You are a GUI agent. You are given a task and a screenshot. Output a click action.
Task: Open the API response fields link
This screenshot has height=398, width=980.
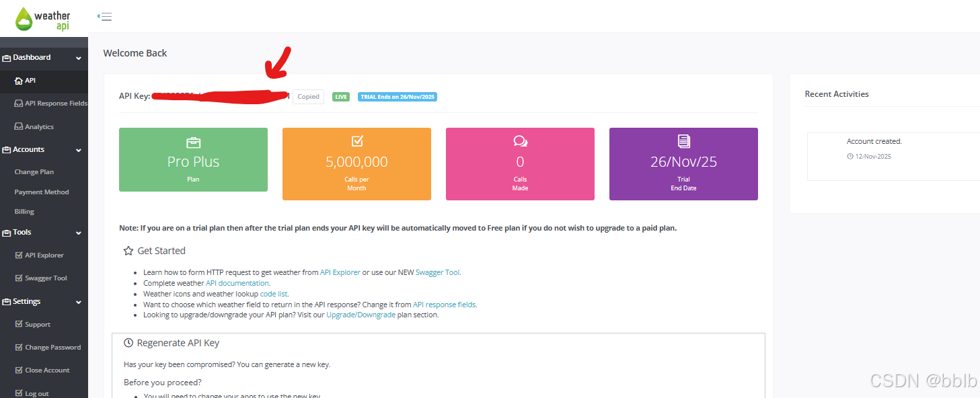(445, 305)
